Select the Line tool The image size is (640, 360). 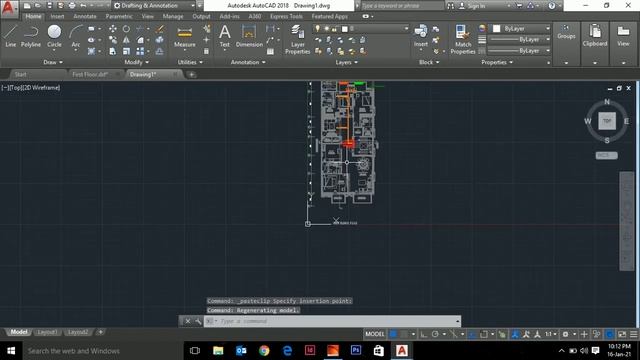tap(11, 36)
